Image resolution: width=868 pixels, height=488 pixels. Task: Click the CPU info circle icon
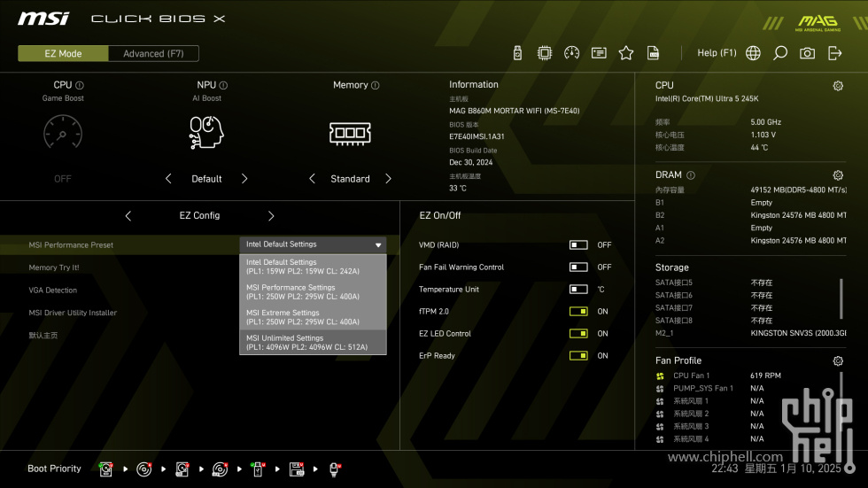tap(80, 85)
